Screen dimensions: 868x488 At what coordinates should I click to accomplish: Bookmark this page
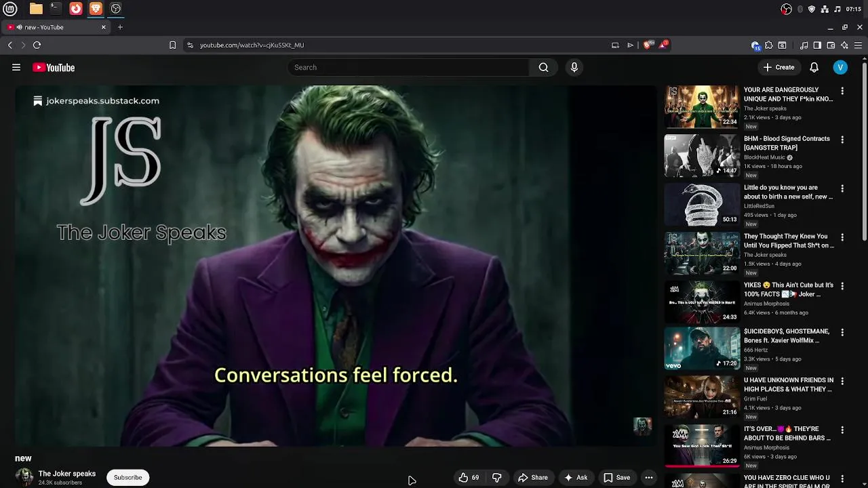coord(172,45)
